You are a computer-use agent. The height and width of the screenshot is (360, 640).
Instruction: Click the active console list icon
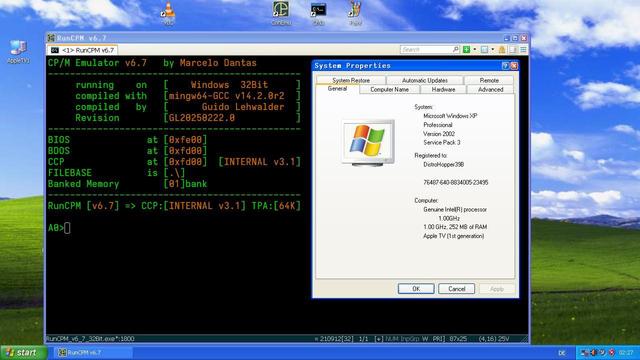click(484, 50)
